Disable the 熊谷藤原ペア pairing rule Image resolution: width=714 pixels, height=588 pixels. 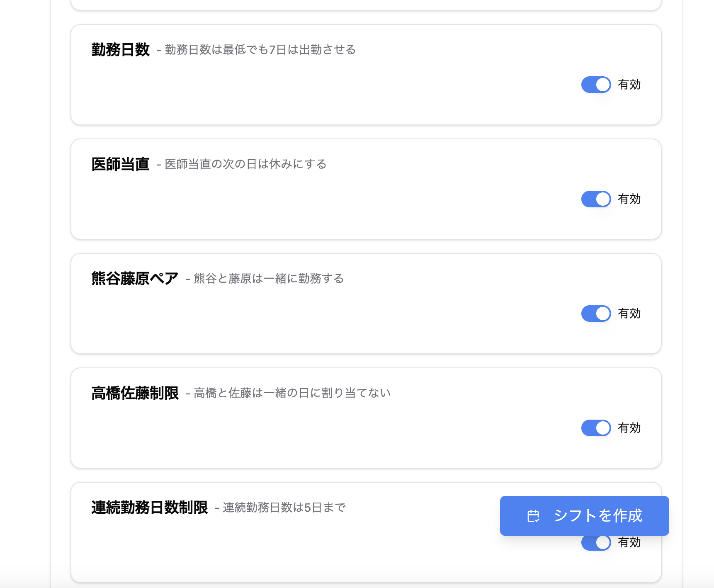[x=596, y=313]
